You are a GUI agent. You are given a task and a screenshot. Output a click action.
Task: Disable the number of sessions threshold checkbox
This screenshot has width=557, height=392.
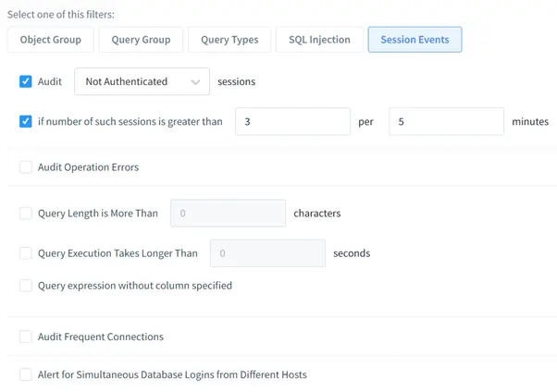[x=26, y=121]
